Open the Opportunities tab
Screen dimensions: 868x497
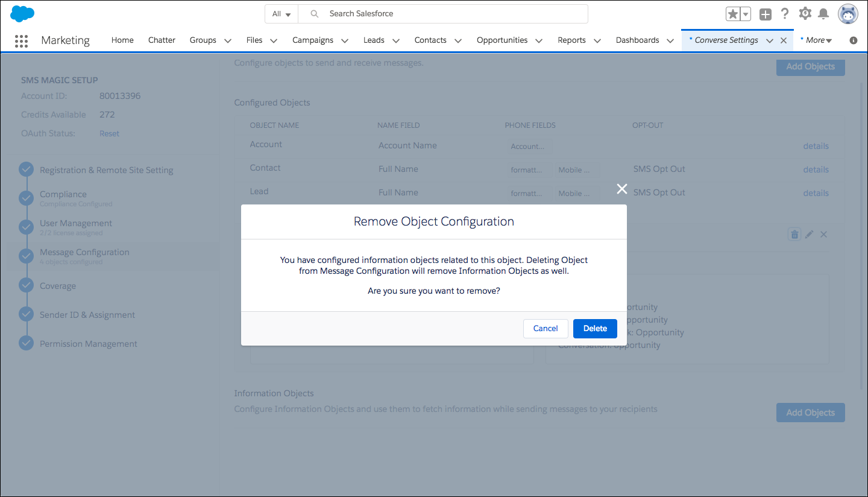pos(502,40)
